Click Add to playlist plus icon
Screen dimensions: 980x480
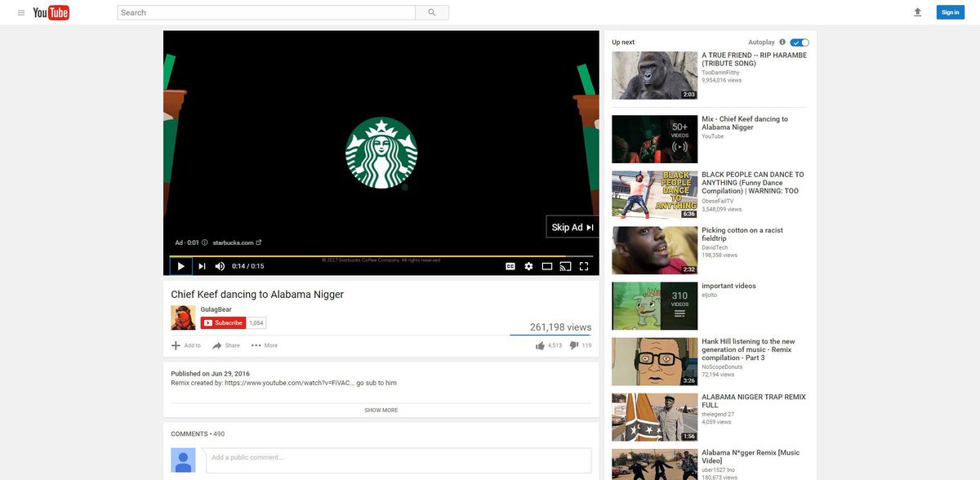click(x=186, y=345)
